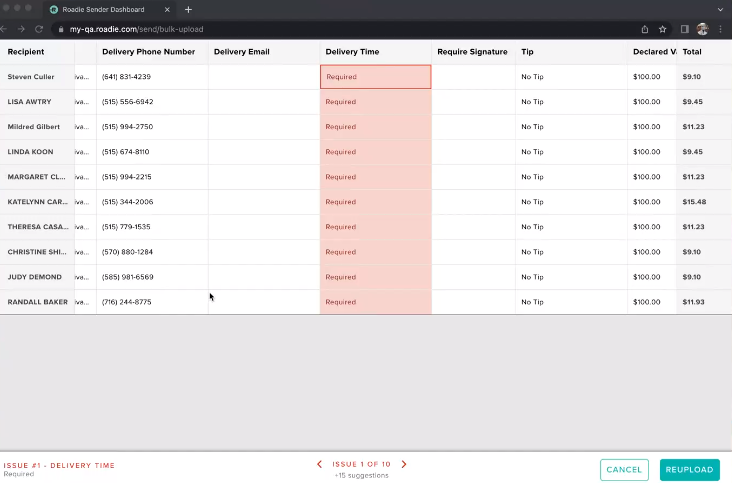Click the Reupload button
Viewport: 733px width, 484px height.
click(x=690, y=470)
